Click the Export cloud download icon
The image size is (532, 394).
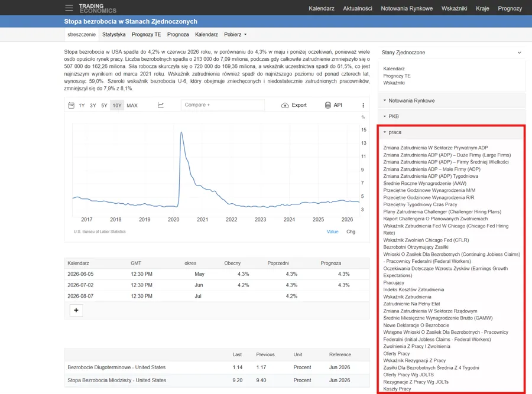285,106
